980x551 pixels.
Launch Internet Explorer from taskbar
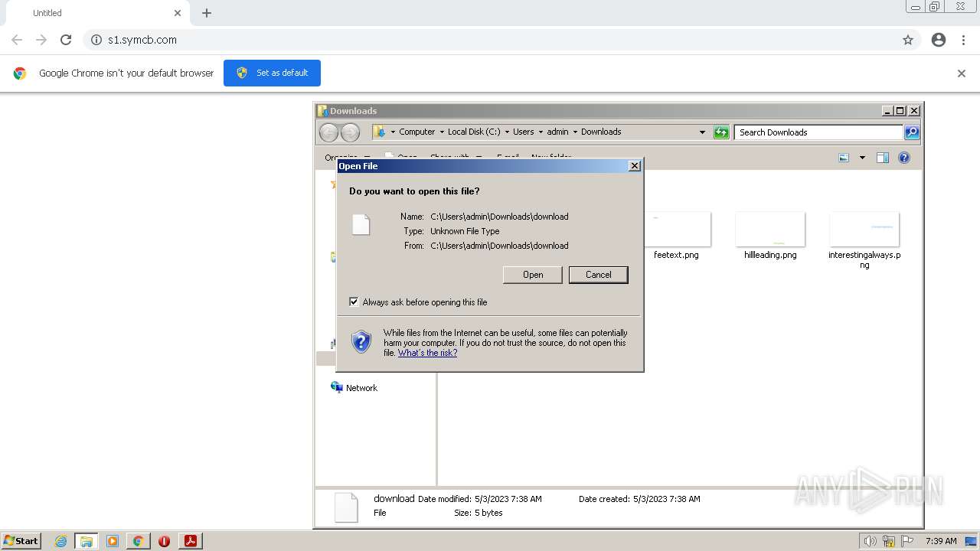coord(60,541)
